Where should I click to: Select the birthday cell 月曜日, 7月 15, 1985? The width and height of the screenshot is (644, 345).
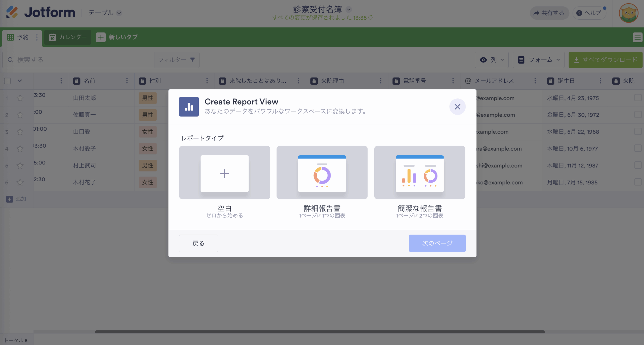pos(575,182)
